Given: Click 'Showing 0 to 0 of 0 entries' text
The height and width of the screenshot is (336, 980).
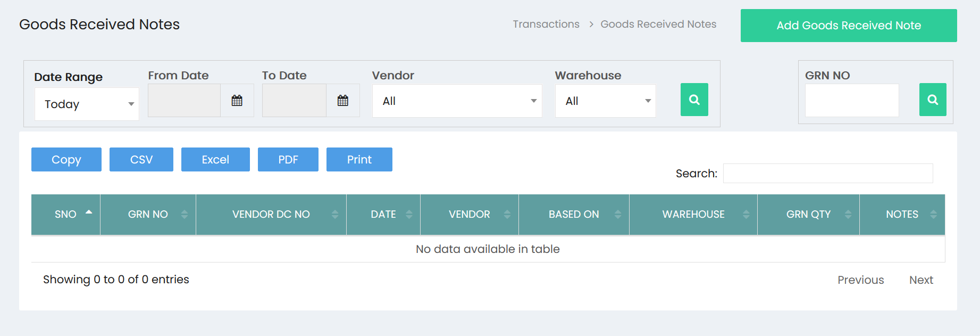Looking at the screenshot, I should click(x=116, y=280).
